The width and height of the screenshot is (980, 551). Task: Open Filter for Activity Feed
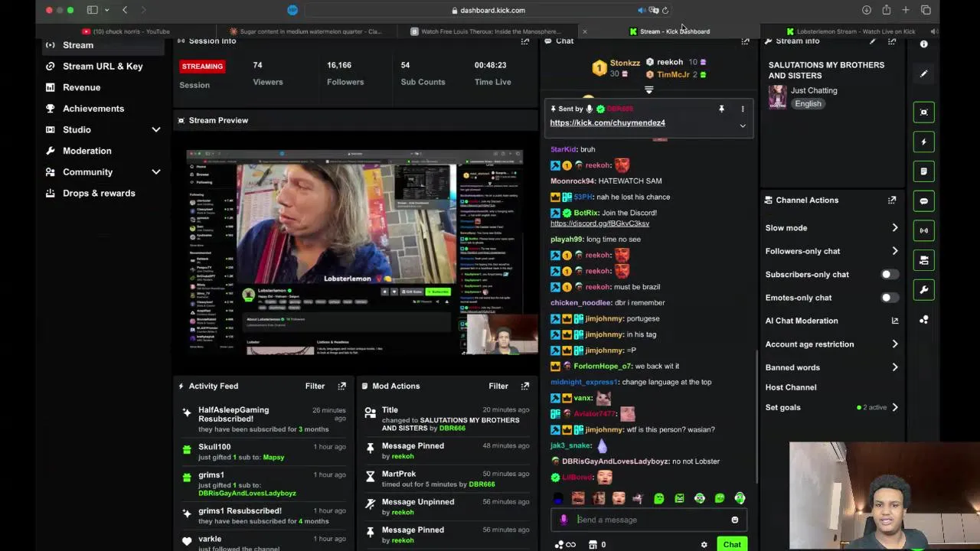pos(315,386)
